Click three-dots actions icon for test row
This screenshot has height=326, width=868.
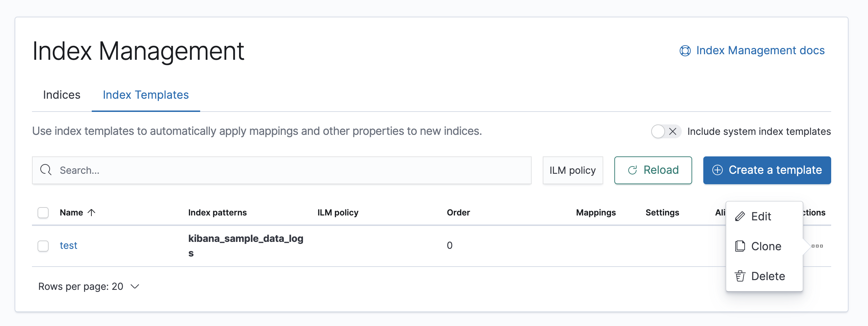coord(817,246)
